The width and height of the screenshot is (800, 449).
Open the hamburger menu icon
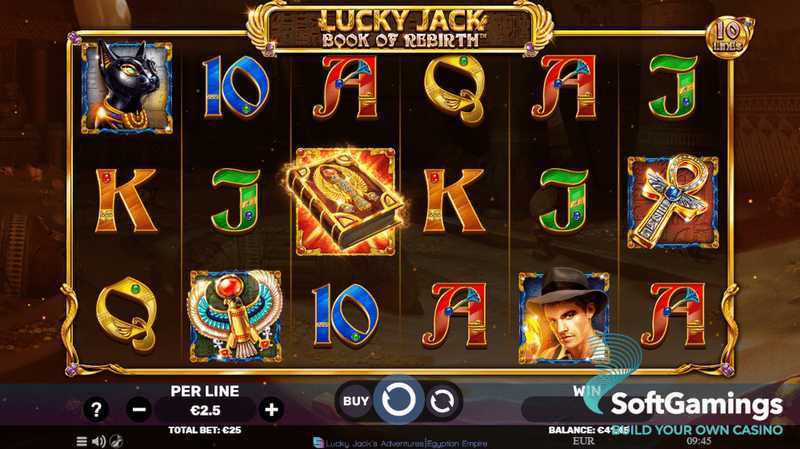click(81, 441)
